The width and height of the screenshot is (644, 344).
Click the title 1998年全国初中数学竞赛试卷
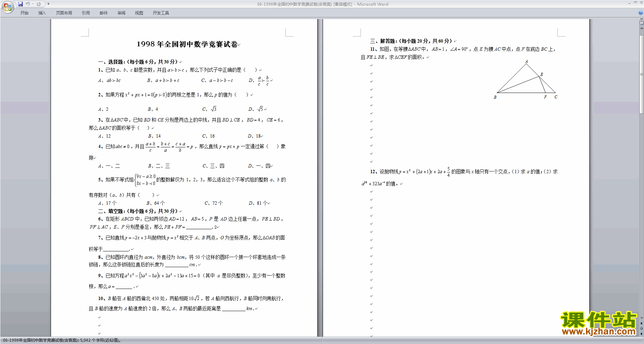(x=187, y=44)
